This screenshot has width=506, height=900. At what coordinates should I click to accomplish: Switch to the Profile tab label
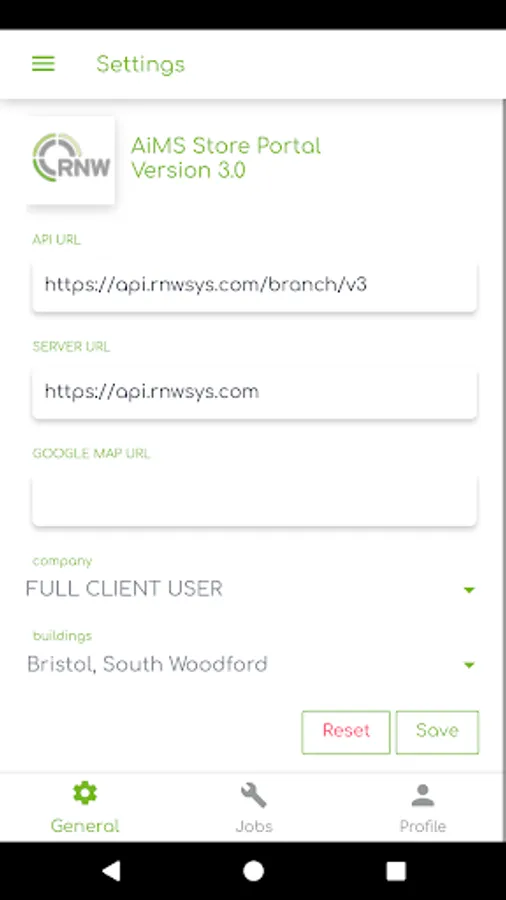point(423,827)
